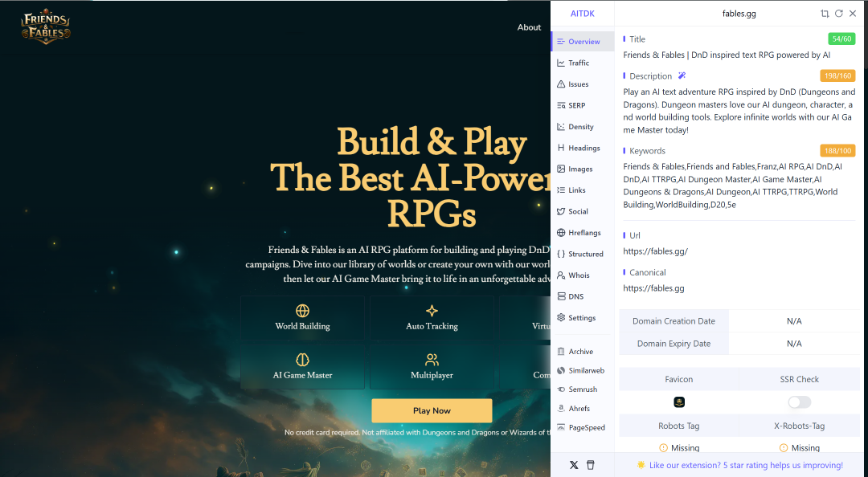Click the Missing status under Robots Tag
Screen dimensions: 868x477
[678, 448]
